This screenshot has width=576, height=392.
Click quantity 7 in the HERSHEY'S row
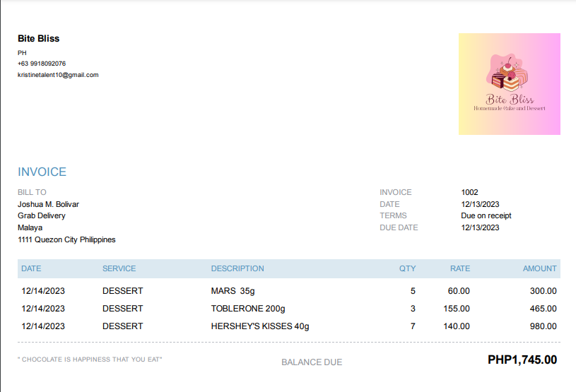tap(413, 326)
